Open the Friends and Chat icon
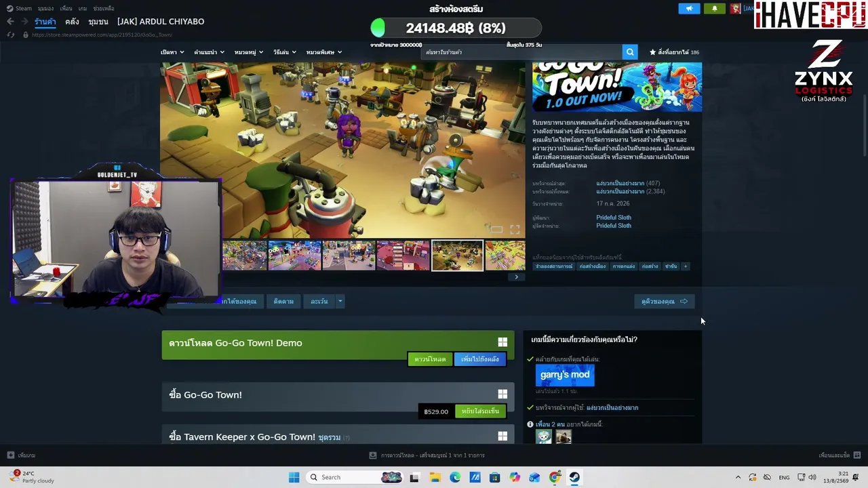The image size is (868, 488). pyautogui.click(x=857, y=455)
